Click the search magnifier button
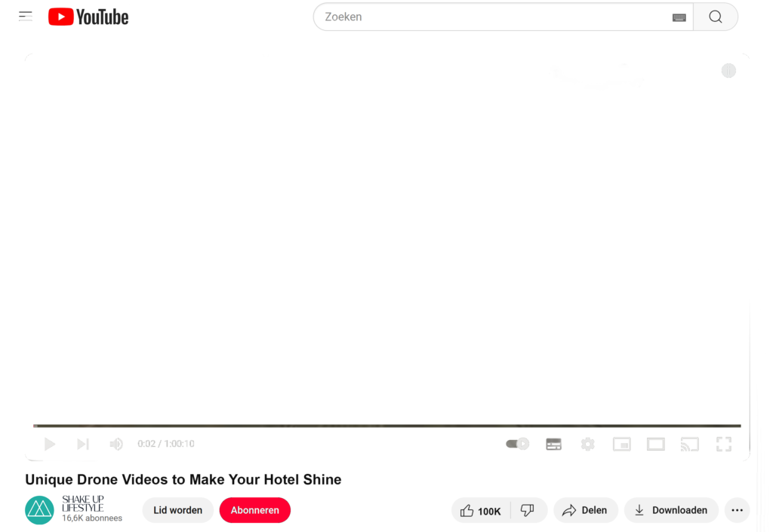 pos(716,17)
